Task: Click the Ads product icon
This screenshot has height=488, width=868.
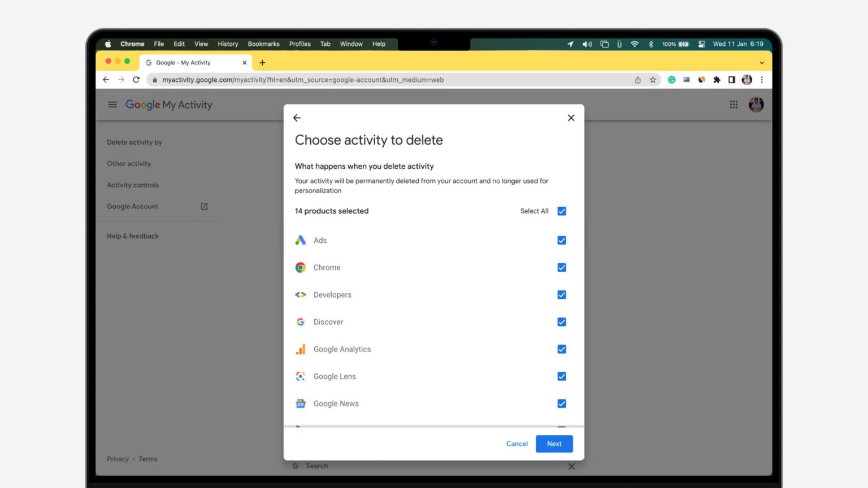Action: point(301,241)
